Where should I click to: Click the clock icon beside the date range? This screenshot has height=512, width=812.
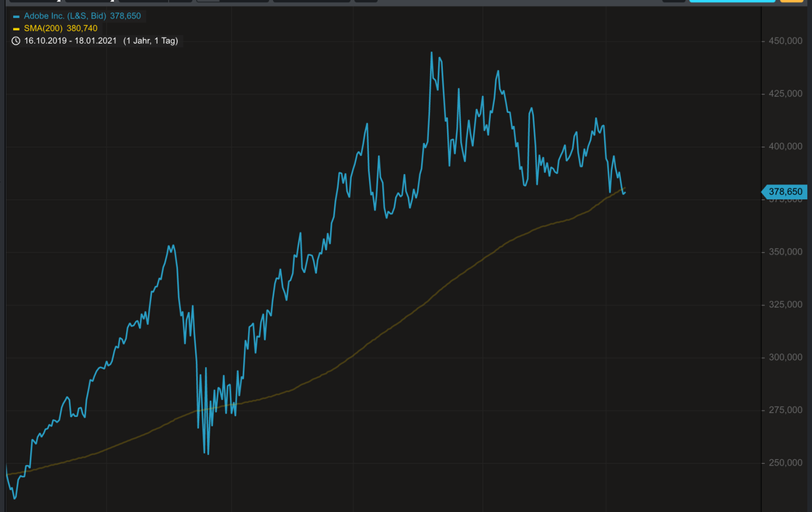(x=16, y=41)
